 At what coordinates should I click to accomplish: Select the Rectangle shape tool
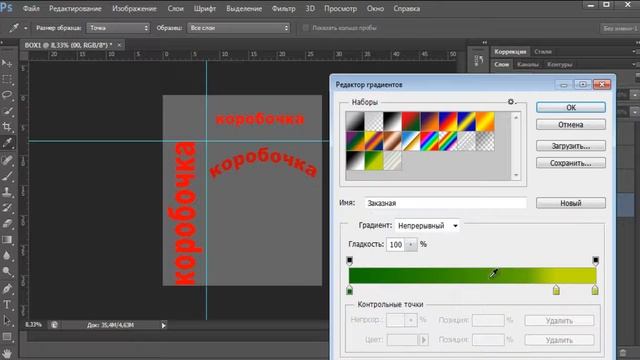[x=7, y=337]
